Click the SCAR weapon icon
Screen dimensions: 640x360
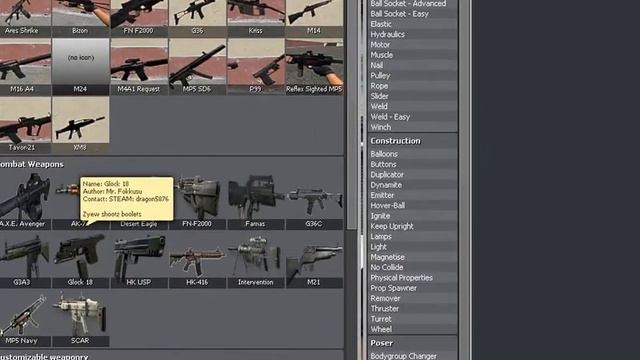click(80, 318)
